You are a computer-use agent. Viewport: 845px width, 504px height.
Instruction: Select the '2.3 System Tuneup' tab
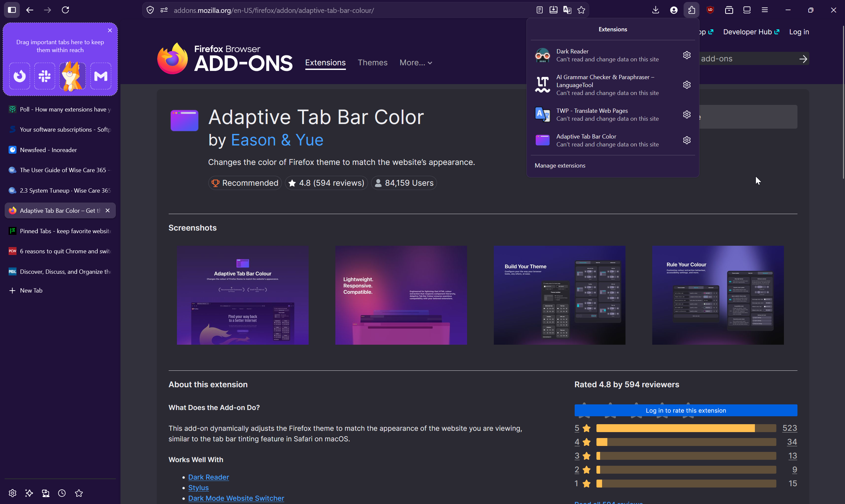coord(60,191)
